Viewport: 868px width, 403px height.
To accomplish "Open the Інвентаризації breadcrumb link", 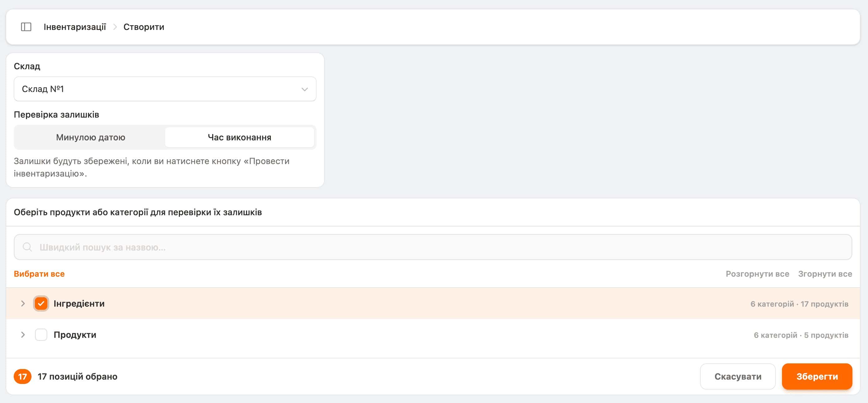I will [75, 27].
